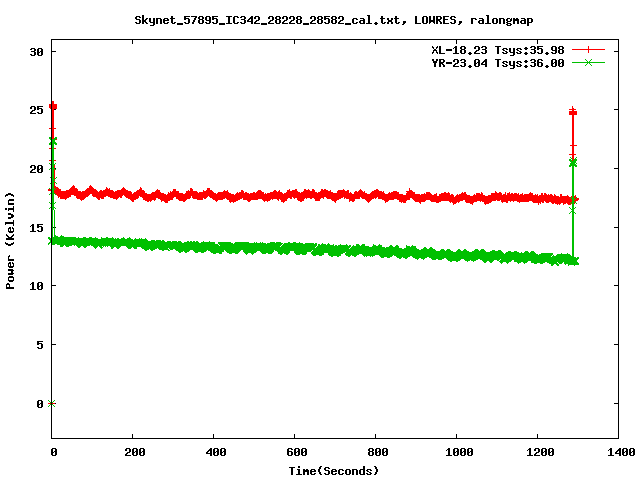Click y-axis tick label 5
Viewport: 640px width, 480px height.
pos(40,345)
